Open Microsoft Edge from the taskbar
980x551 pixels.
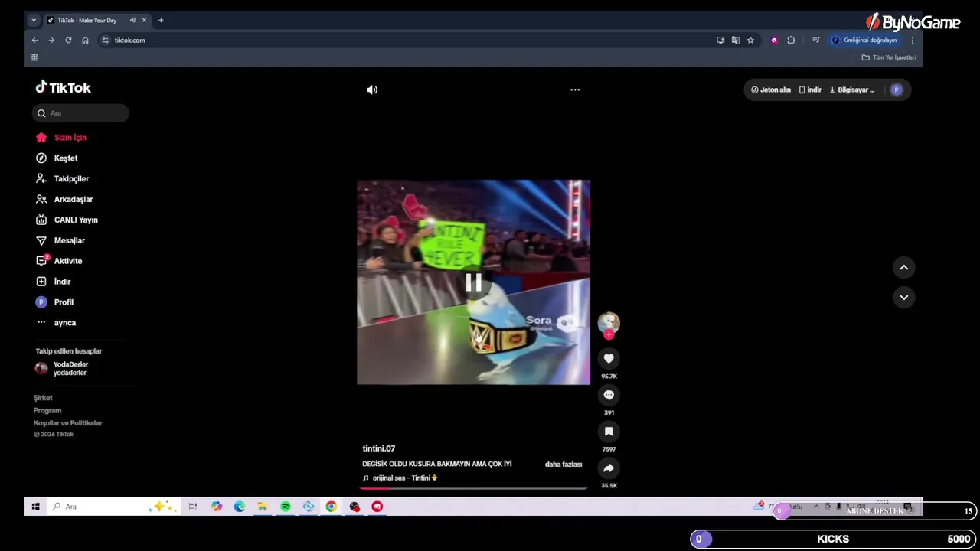coord(240,507)
